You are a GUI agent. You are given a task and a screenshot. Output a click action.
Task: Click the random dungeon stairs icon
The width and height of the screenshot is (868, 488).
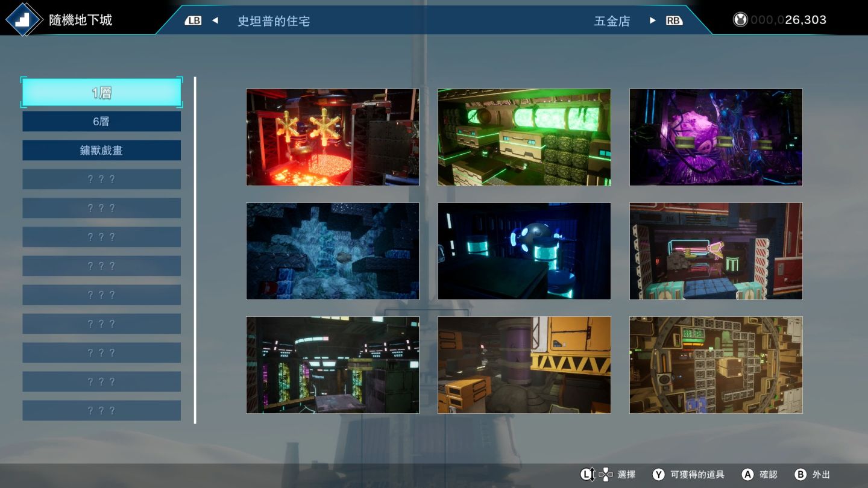(x=24, y=20)
